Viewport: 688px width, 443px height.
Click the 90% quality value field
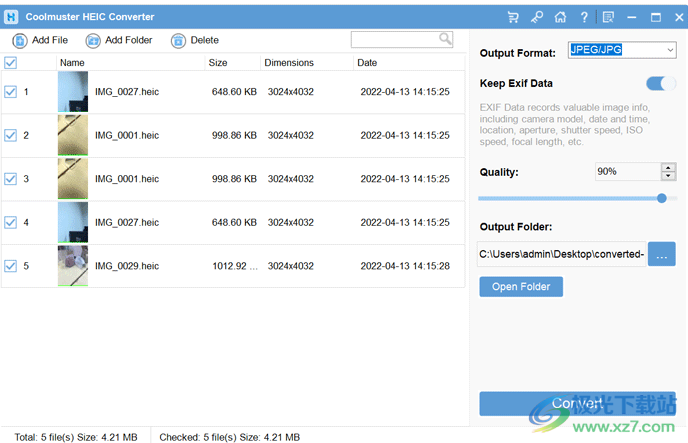click(x=628, y=171)
